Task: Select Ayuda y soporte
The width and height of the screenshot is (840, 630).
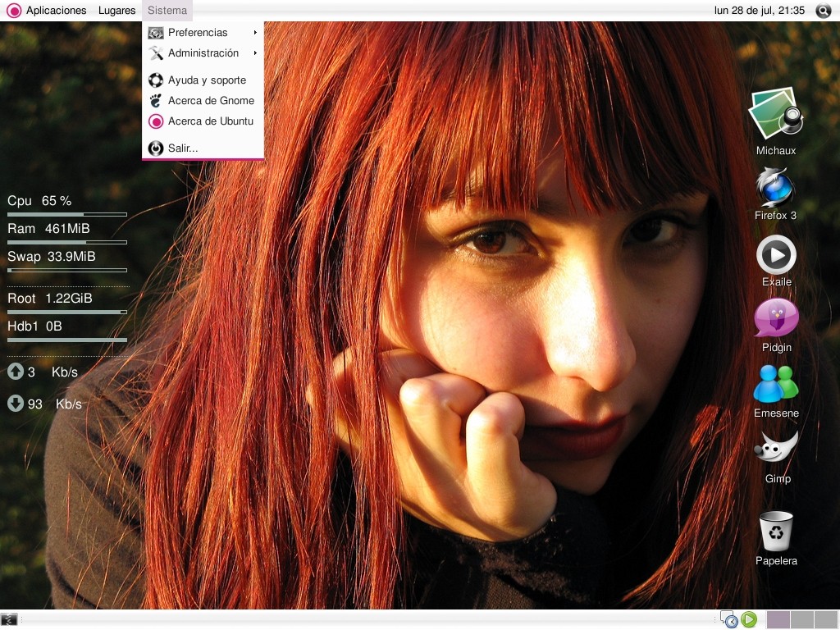Action: point(203,80)
